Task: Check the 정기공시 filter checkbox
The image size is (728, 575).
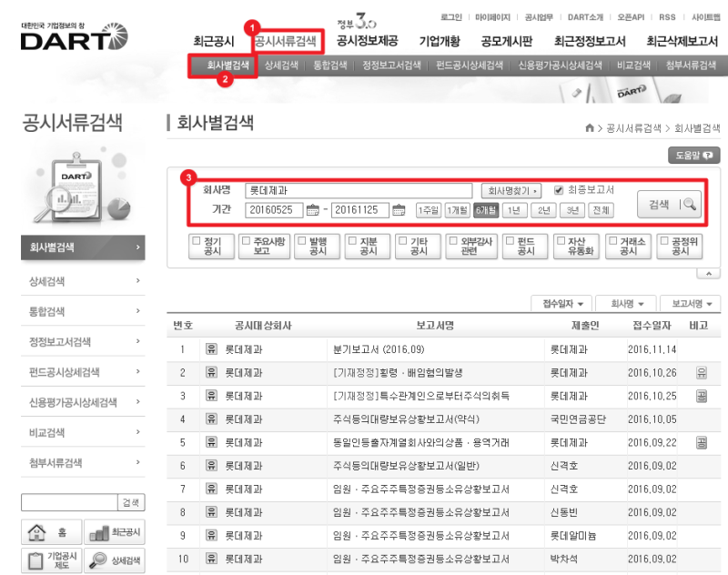Action: [197, 240]
